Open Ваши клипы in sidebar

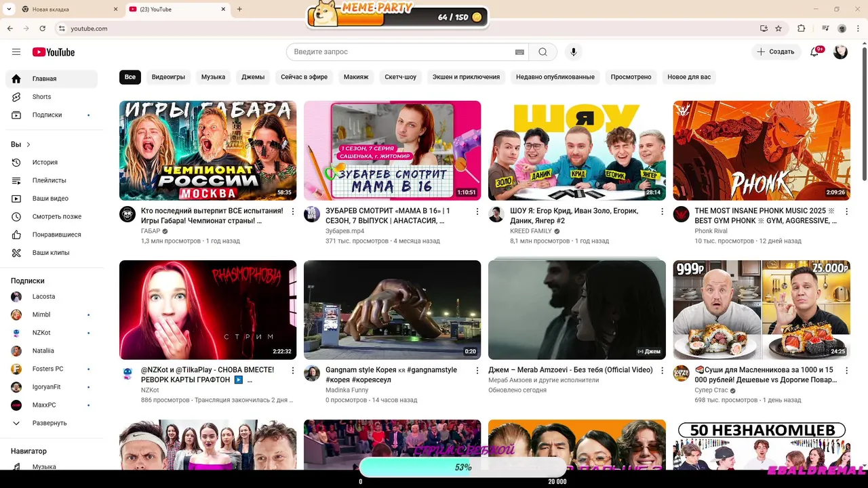(x=52, y=253)
